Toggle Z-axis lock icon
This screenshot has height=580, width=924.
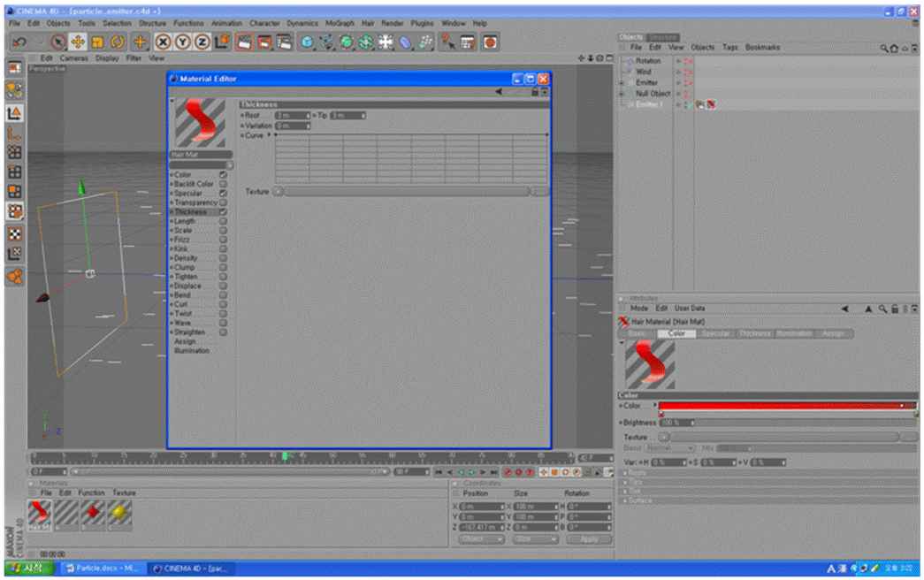click(202, 42)
